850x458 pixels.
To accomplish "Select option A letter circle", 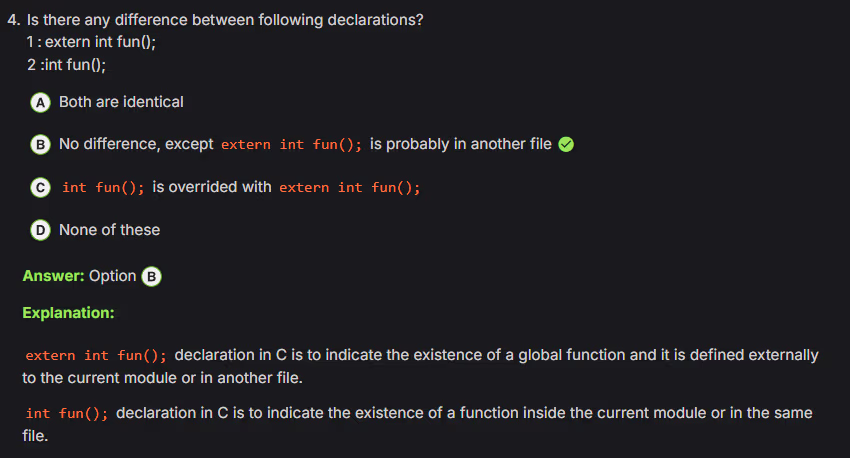I will point(41,102).
